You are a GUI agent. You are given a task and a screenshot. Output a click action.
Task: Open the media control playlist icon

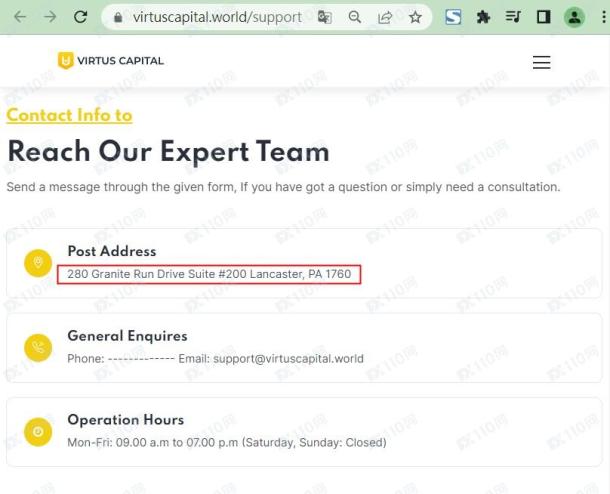513,17
